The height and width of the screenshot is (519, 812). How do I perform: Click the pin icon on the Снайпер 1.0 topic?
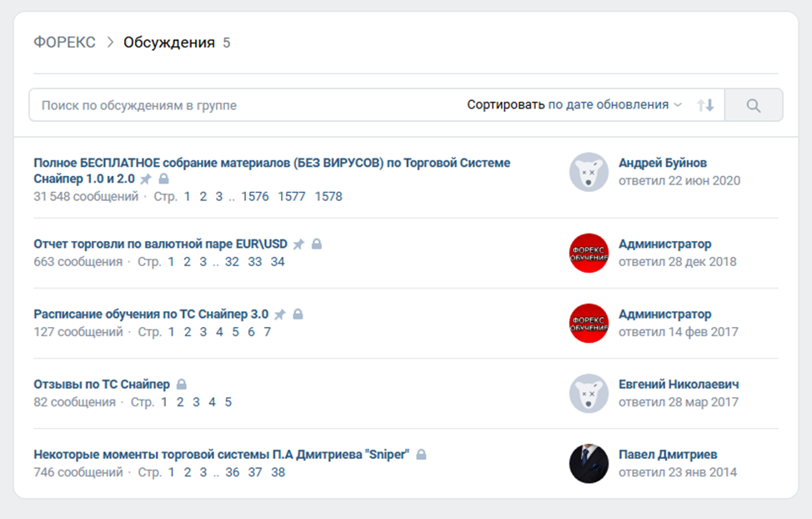(146, 179)
